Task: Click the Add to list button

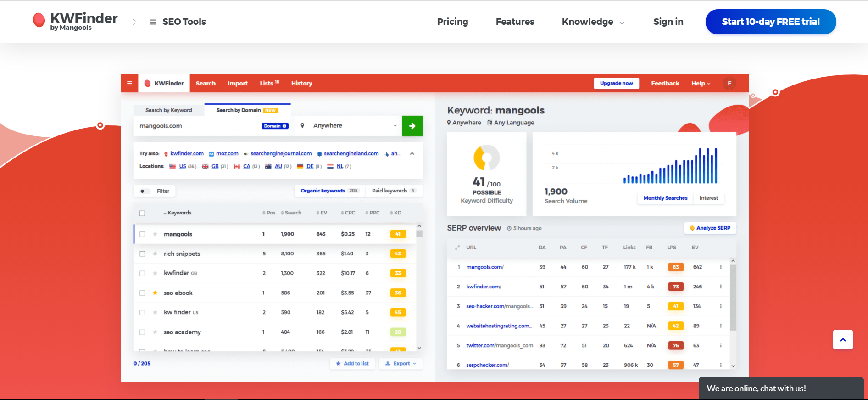Action: click(352, 363)
